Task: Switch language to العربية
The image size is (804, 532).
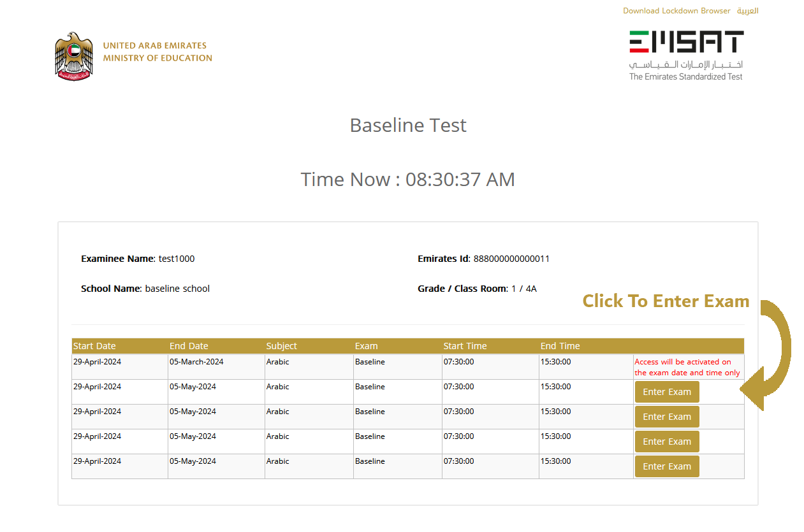Action: 747,11
